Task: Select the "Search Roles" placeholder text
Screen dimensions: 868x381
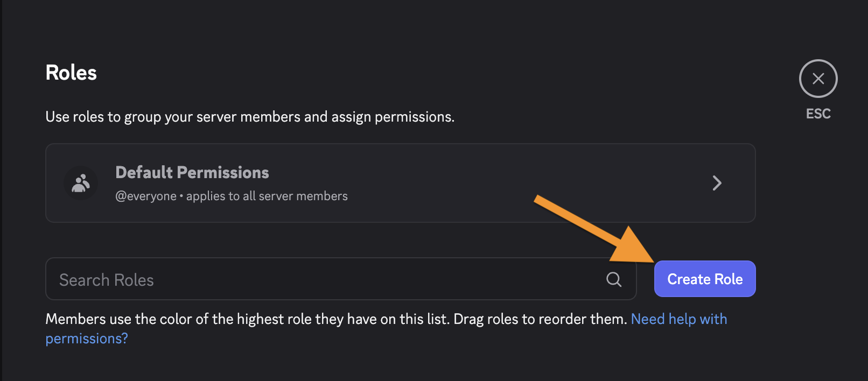Action: [x=107, y=280]
